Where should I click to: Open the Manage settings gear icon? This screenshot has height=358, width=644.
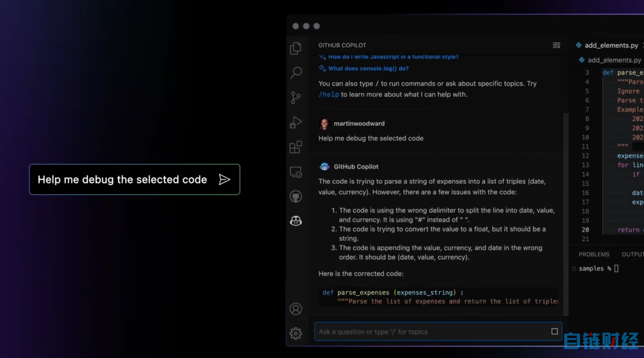tap(296, 333)
